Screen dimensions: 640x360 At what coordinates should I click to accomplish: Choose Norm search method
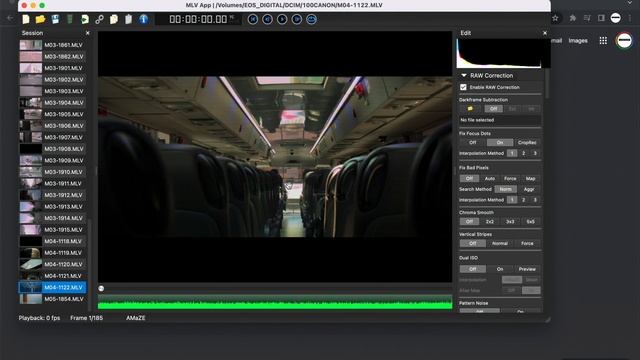click(x=505, y=189)
